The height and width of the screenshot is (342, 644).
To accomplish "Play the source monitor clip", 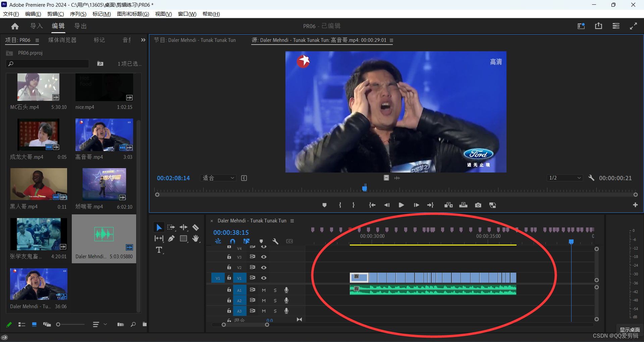I will click(401, 205).
